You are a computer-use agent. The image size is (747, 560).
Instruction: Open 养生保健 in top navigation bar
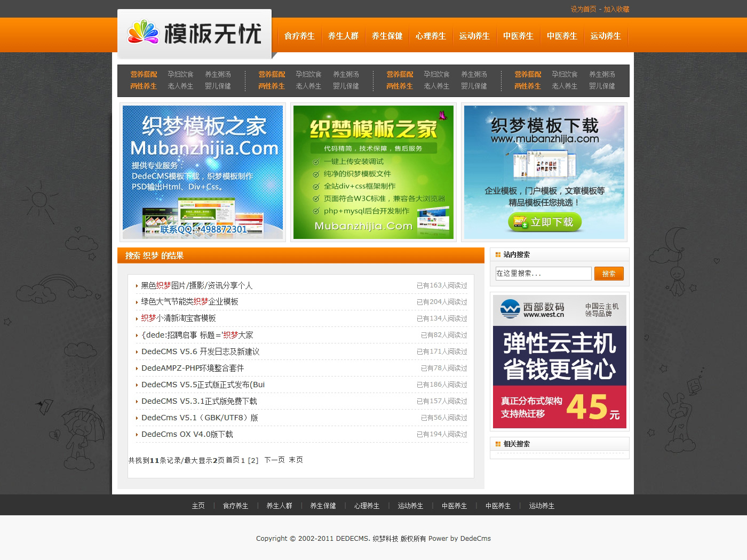coord(387,36)
